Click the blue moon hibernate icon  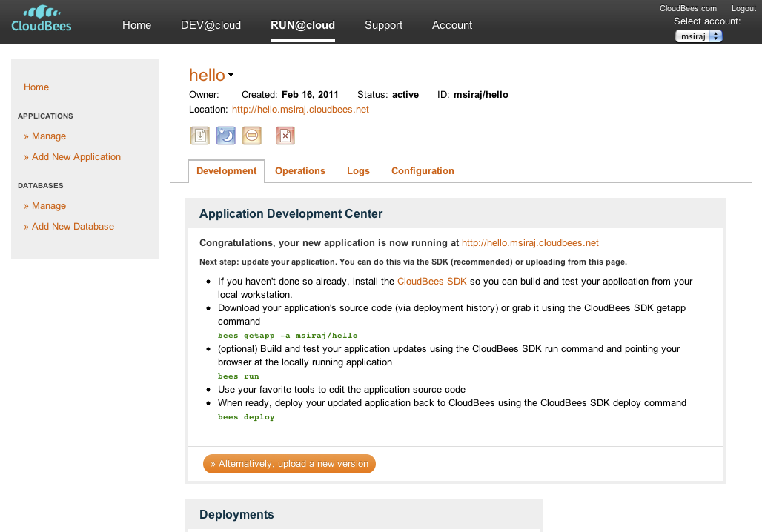(225, 136)
